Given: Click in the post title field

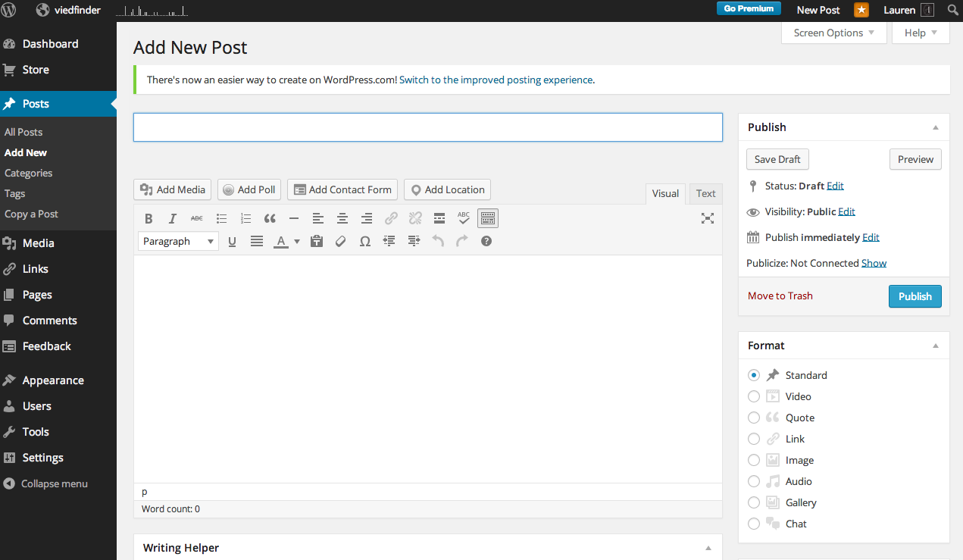Looking at the screenshot, I should (x=427, y=127).
